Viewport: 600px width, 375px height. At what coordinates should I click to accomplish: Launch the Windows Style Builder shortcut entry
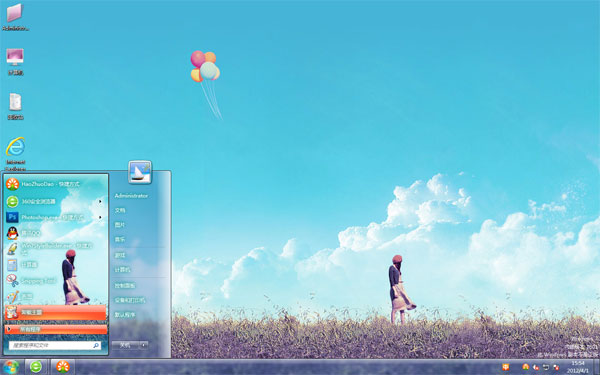coord(56,249)
